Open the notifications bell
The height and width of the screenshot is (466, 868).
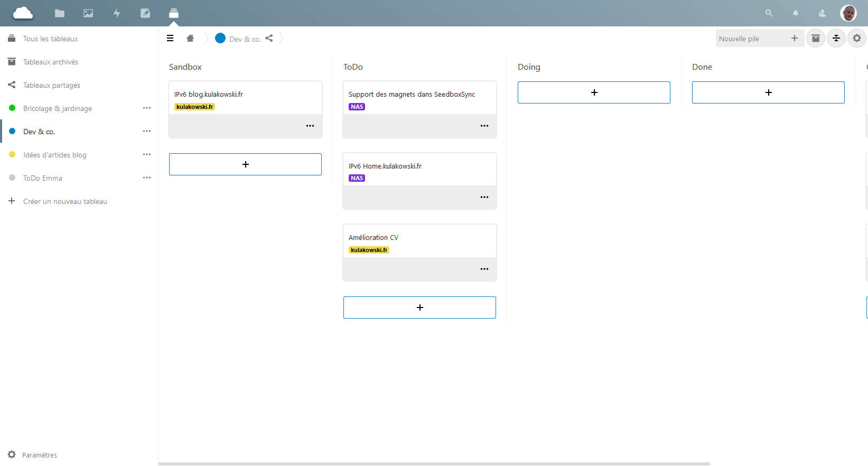(796, 13)
